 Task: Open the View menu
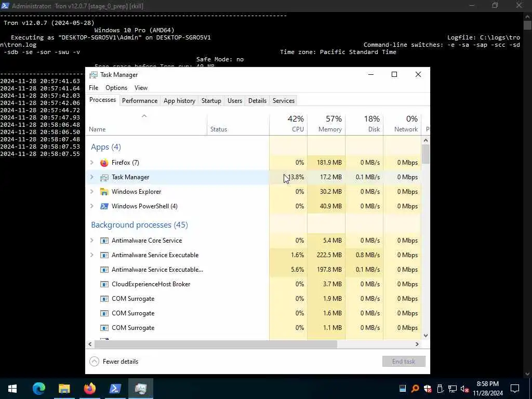(x=141, y=88)
